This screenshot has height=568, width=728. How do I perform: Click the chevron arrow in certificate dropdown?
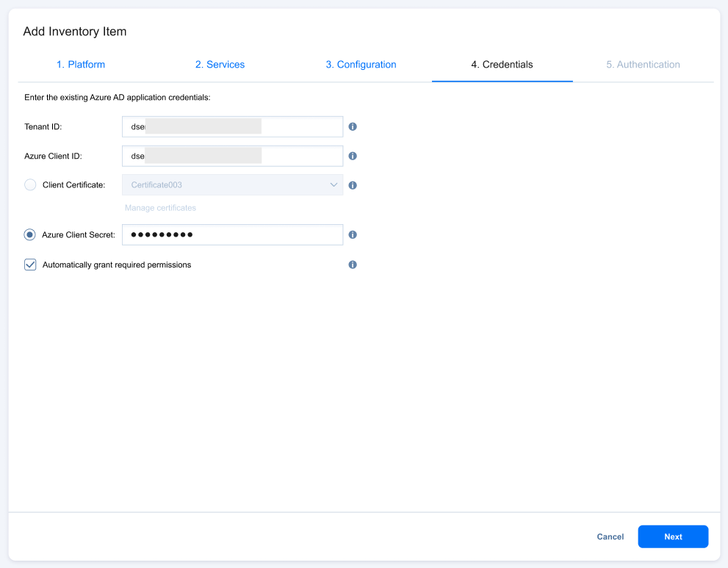tap(334, 185)
